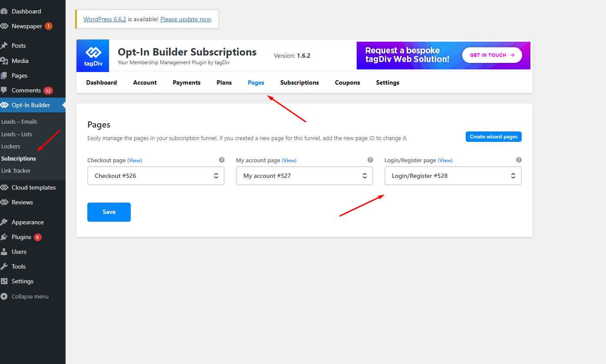Click the tagDiv logo icon

coord(93,56)
